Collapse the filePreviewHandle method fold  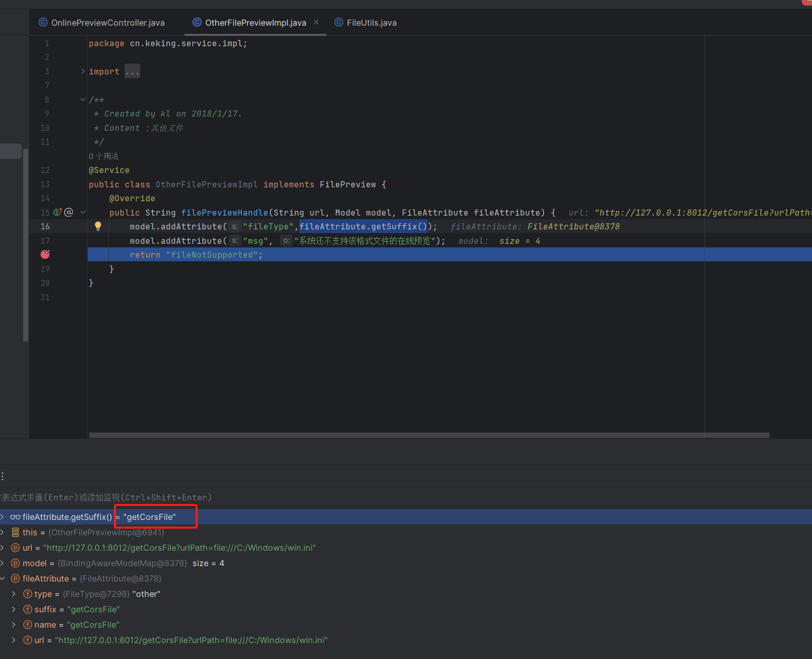tap(83, 212)
